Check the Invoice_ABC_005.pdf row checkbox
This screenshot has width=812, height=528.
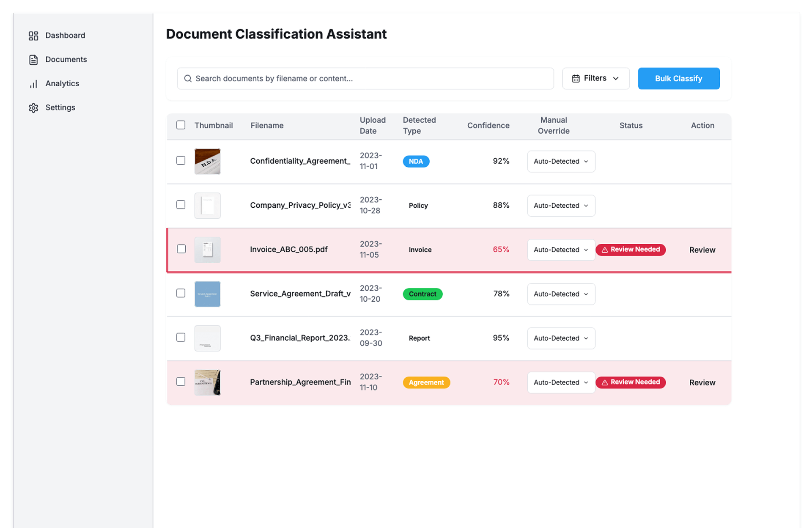click(181, 249)
